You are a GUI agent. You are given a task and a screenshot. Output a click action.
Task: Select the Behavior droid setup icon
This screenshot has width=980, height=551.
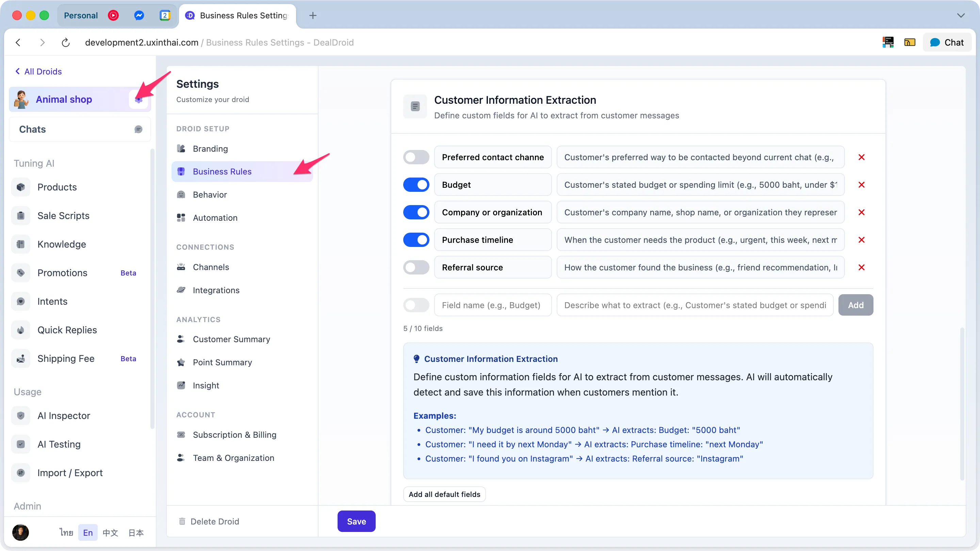181,194
